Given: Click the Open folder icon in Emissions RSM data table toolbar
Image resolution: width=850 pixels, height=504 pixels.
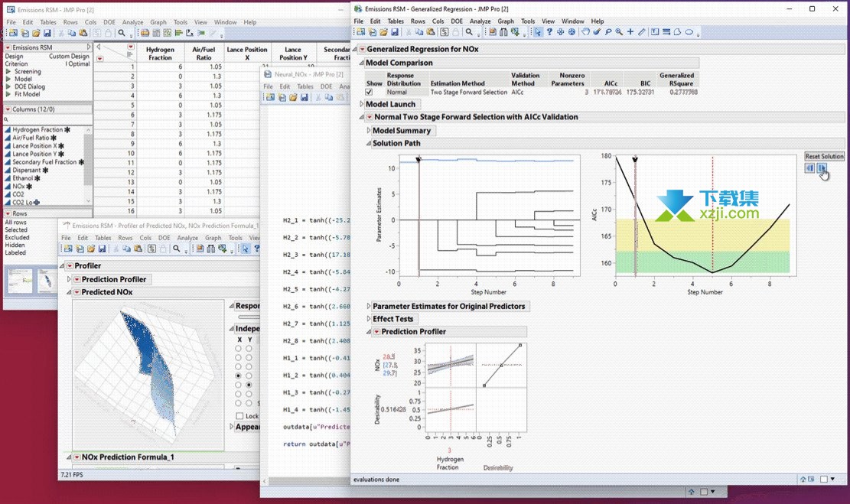Looking at the screenshot, I should [36, 33].
